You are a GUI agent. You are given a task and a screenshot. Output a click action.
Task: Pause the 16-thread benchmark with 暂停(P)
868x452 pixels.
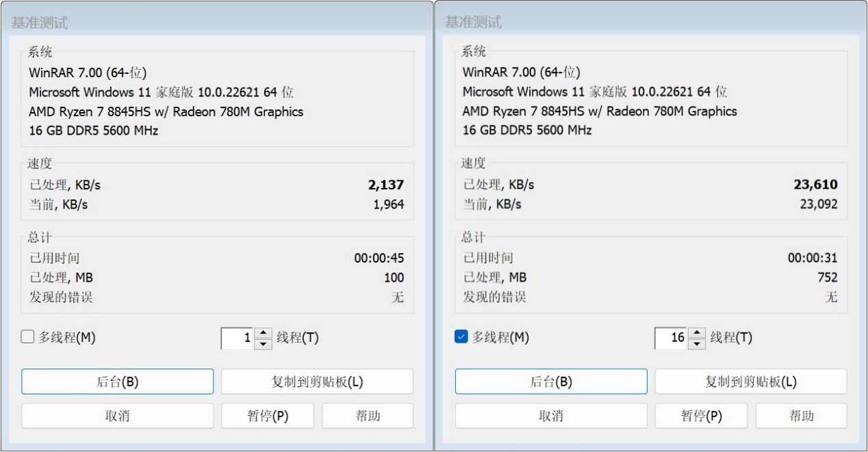[701, 416]
